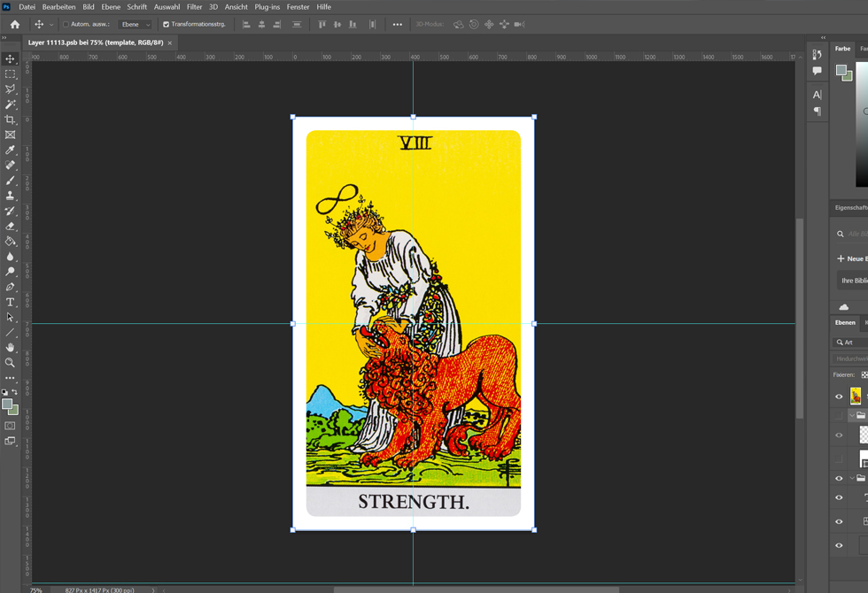
Task: Expand the left toolbox double-arrow
Action: [x=4, y=37]
